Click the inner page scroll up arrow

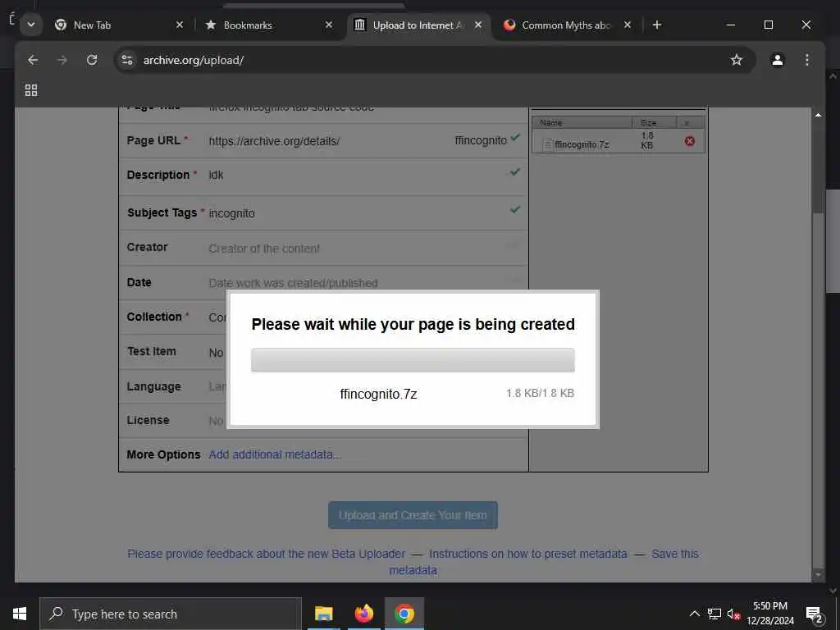(x=818, y=115)
